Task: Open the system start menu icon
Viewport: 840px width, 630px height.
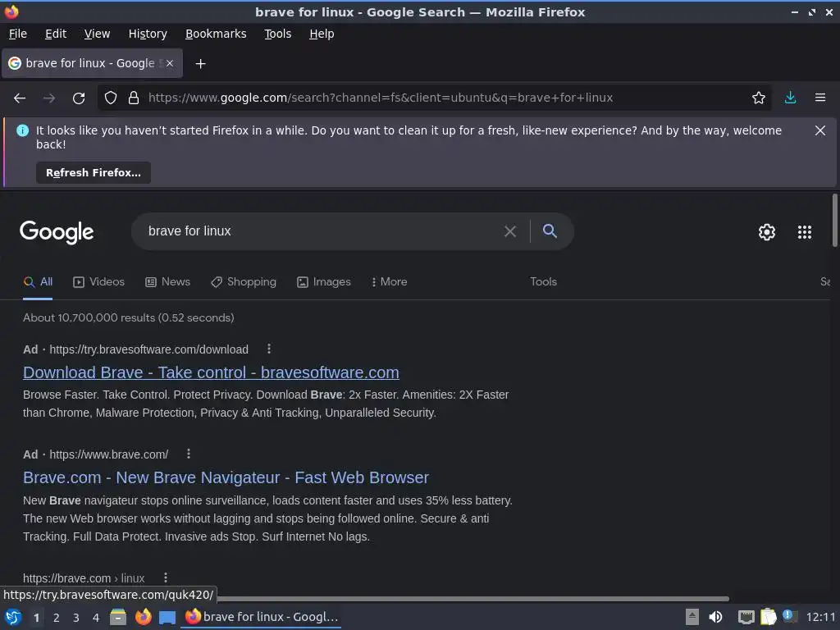Action: 13,618
